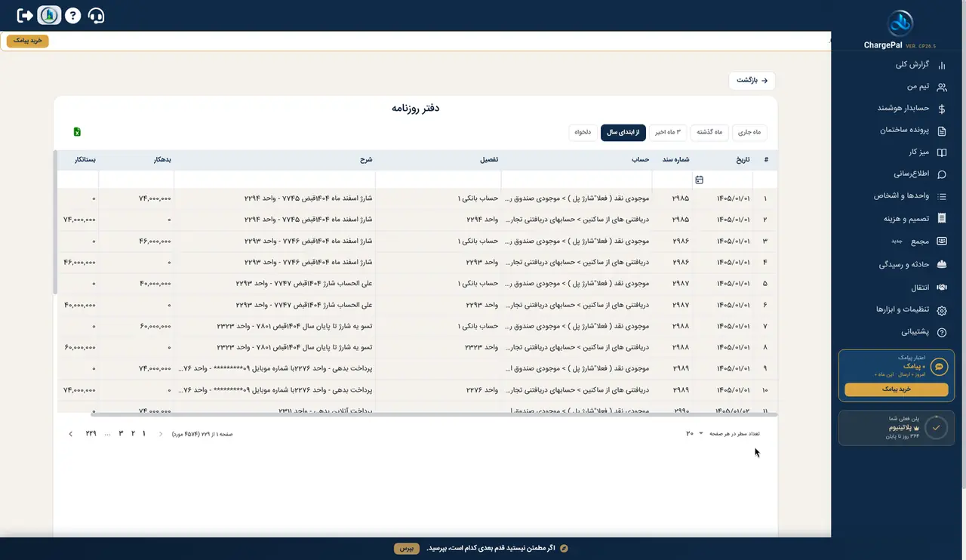Click خرید پیامک in the sidebar credit card
The image size is (966, 560).
pyautogui.click(x=896, y=389)
